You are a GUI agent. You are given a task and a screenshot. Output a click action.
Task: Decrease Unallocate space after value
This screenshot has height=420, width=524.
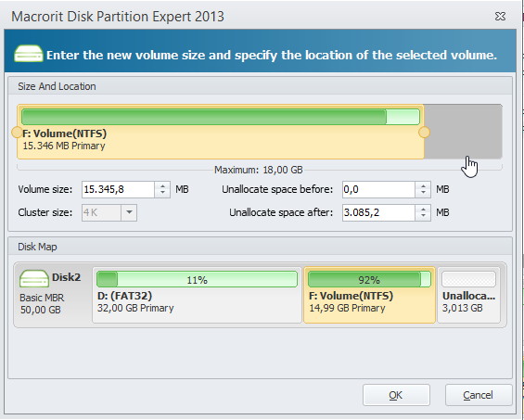423,217
